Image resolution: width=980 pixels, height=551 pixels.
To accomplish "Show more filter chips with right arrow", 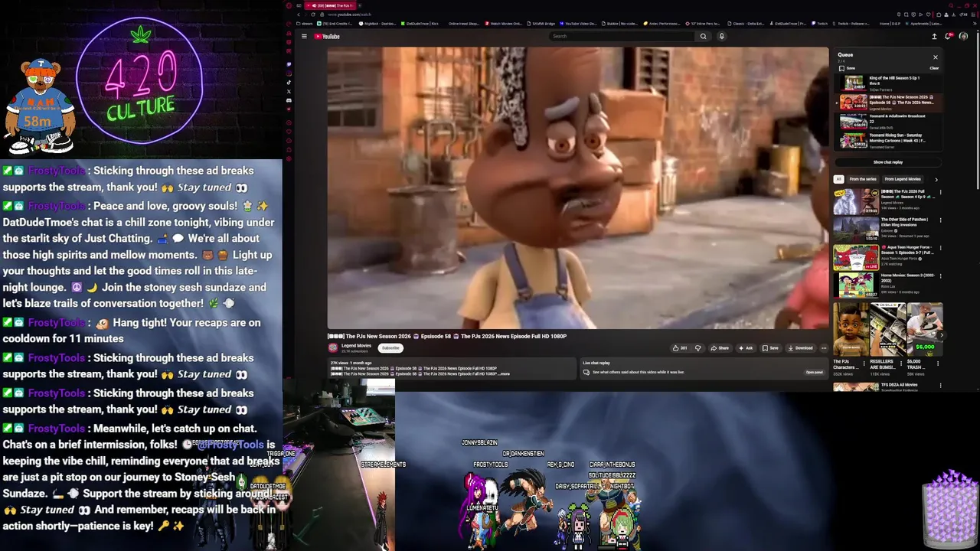I will [x=936, y=179].
